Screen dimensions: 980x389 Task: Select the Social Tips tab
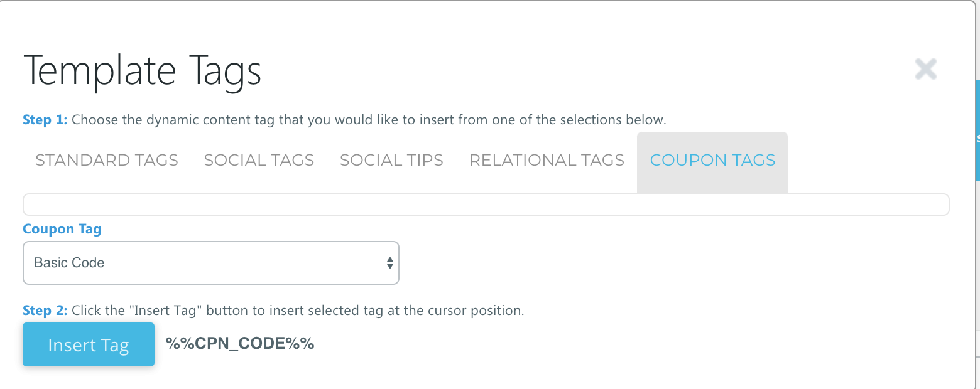pyautogui.click(x=391, y=160)
